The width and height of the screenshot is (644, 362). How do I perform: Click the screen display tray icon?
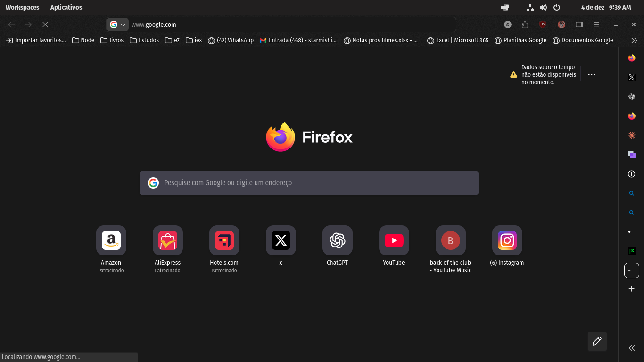tap(505, 8)
